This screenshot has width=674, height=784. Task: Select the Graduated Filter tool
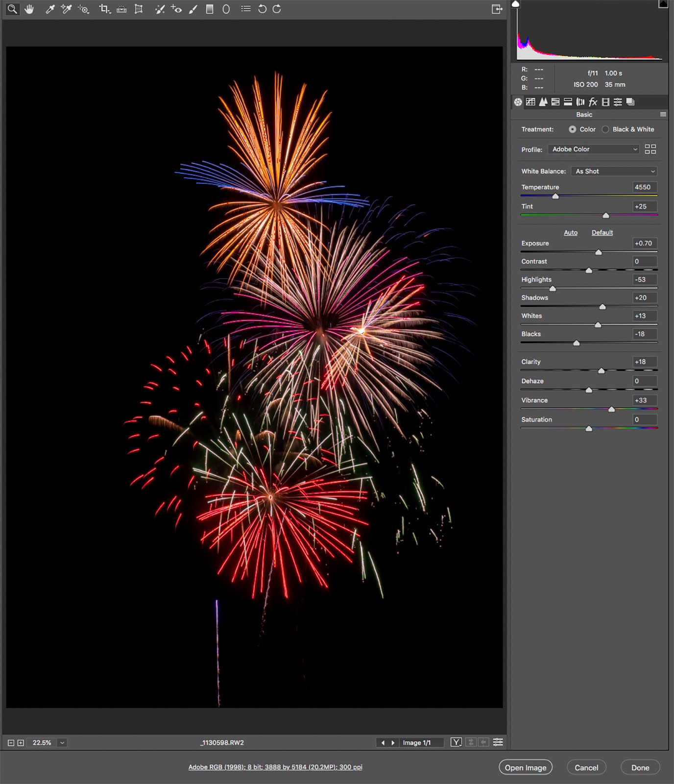point(210,9)
